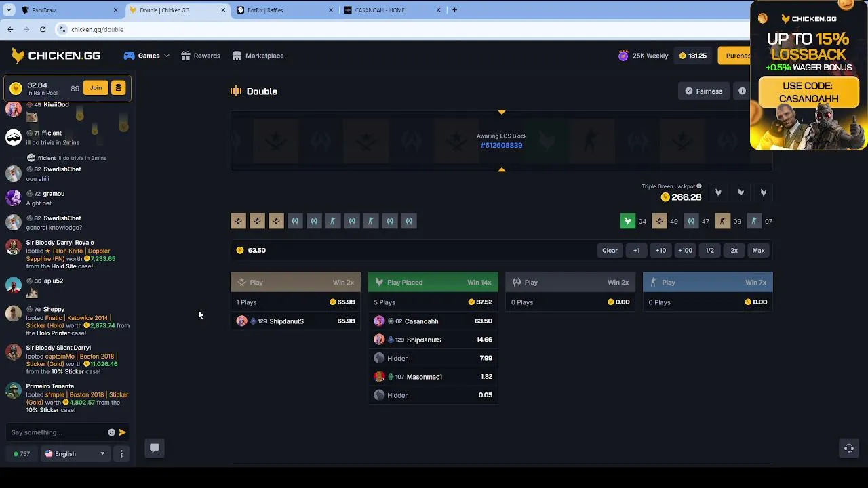The height and width of the screenshot is (488, 868).
Task: Clear the bet amount
Action: (610, 251)
